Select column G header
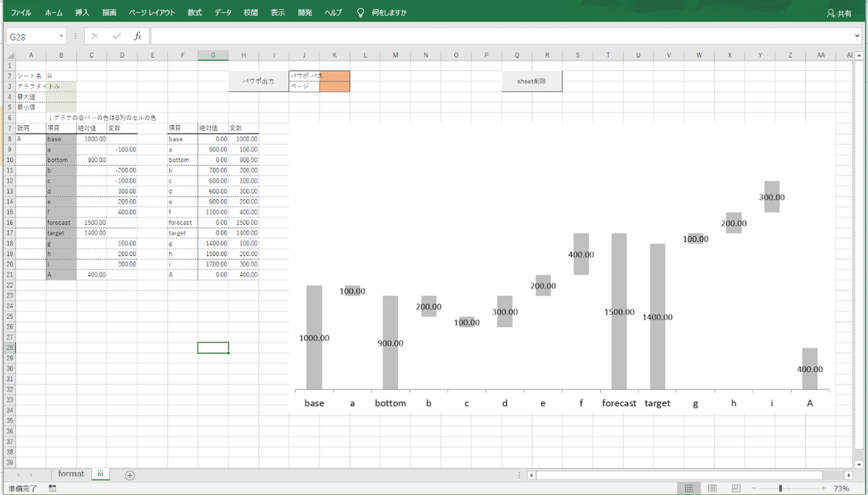Image resolution: width=868 pixels, height=495 pixels. [213, 55]
